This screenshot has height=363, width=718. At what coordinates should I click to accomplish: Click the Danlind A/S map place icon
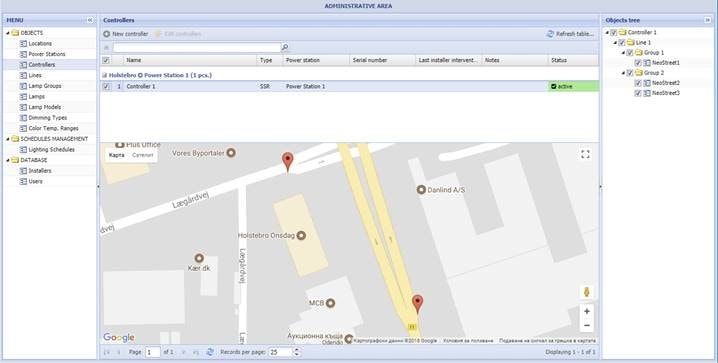point(421,190)
